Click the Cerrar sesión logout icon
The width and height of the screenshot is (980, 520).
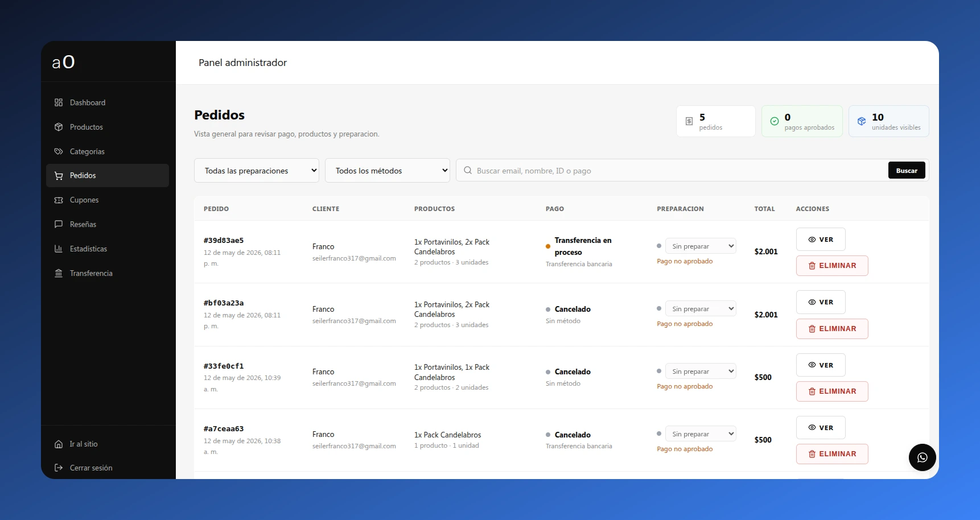click(59, 468)
